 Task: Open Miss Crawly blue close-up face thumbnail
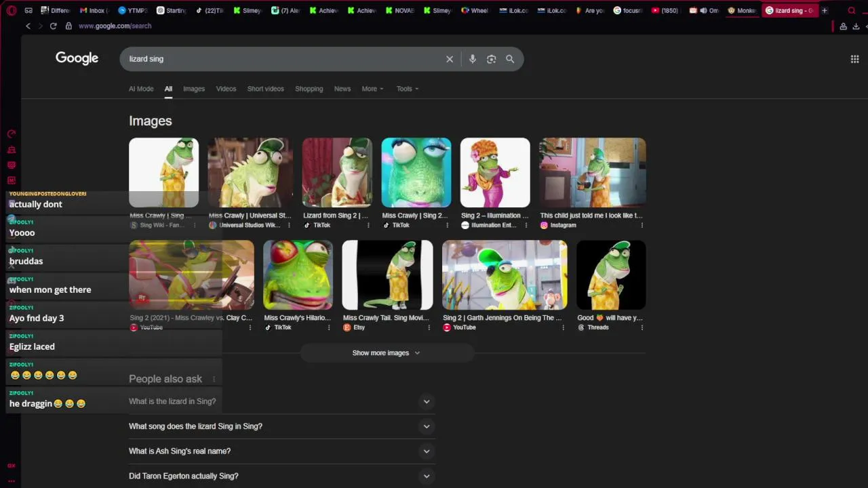pos(416,173)
